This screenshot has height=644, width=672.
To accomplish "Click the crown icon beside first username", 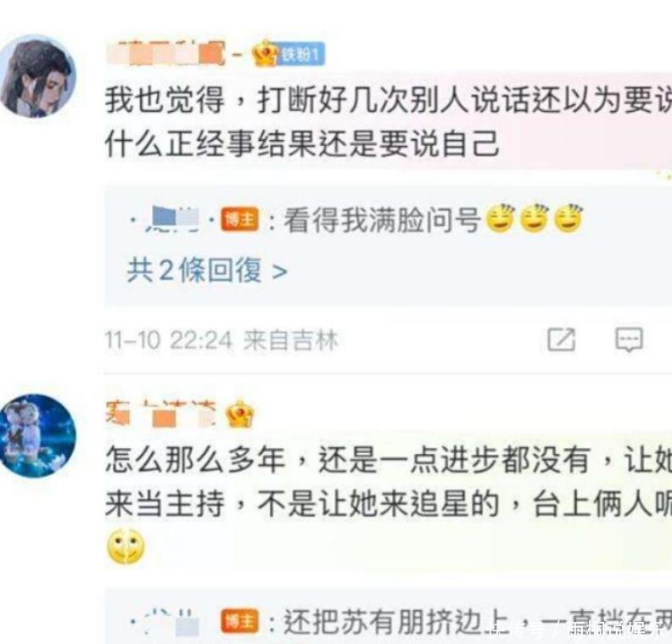I will (265, 54).
